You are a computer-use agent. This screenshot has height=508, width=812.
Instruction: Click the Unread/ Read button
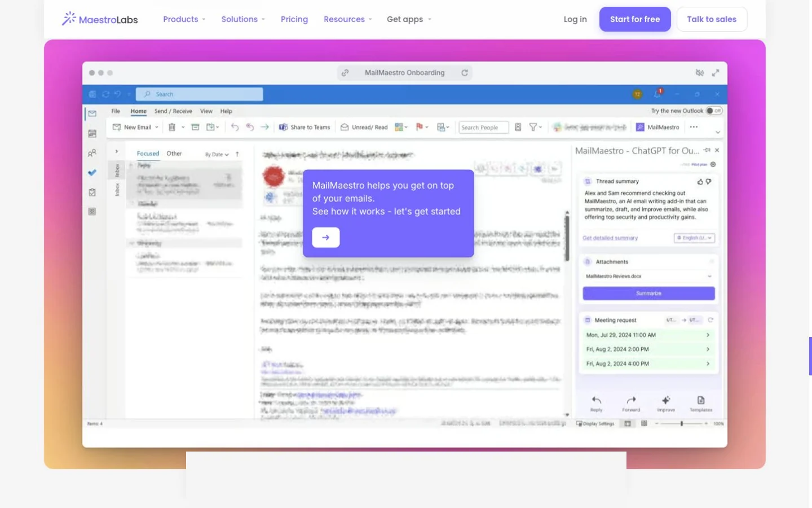tap(364, 128)
